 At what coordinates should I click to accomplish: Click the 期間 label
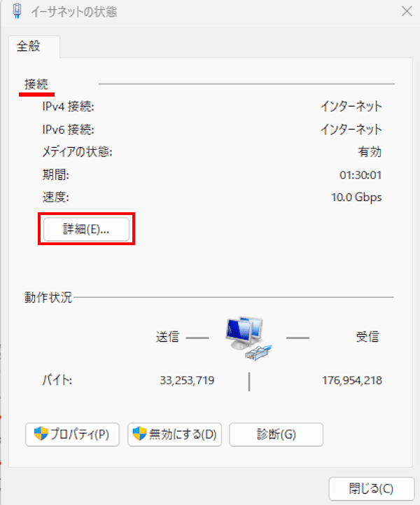point(56,175)
